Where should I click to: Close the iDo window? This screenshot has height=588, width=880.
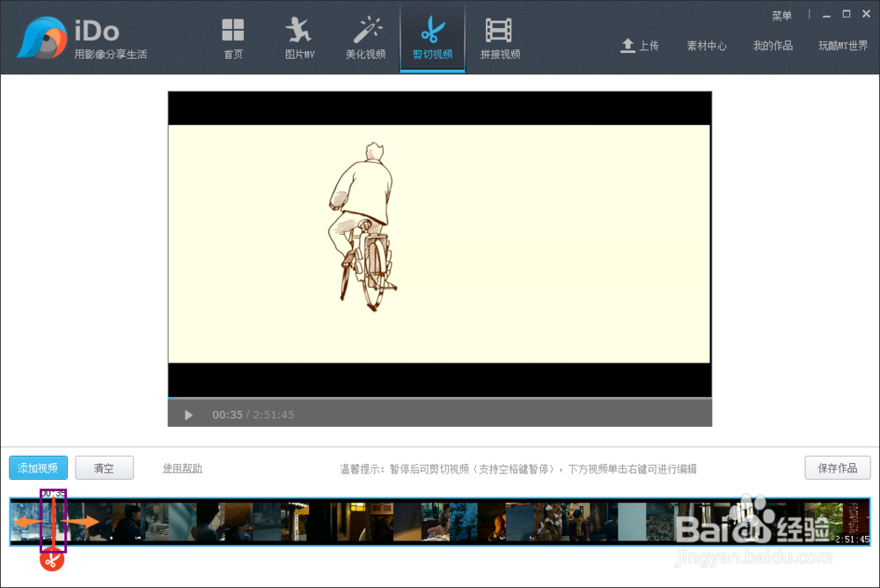click(866, 14)
